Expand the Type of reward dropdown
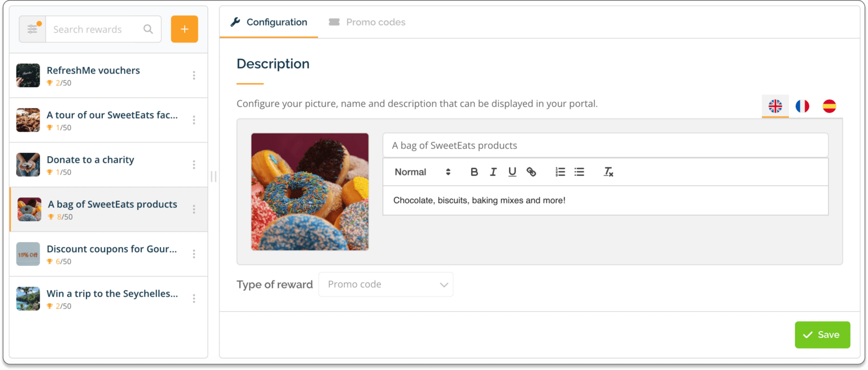The height and width of the screenshot is (370, 868). [x=386, y=285]
